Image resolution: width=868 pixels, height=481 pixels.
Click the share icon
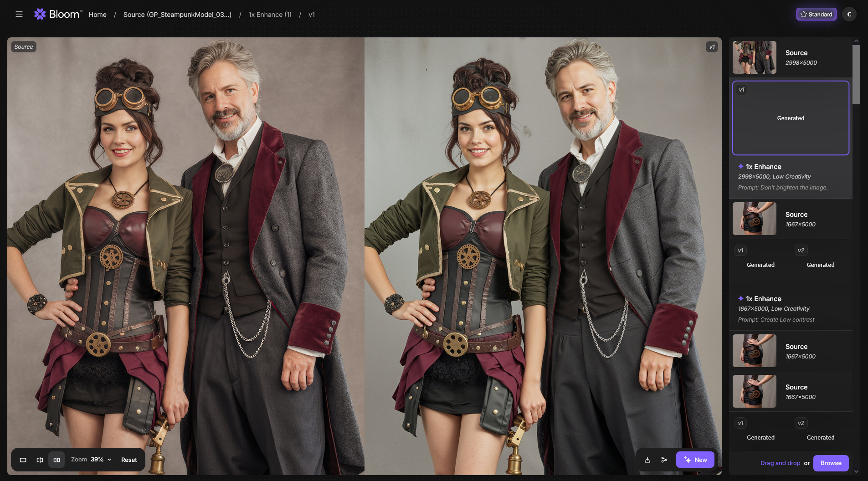pyautogui.click(x=664, y=460)
